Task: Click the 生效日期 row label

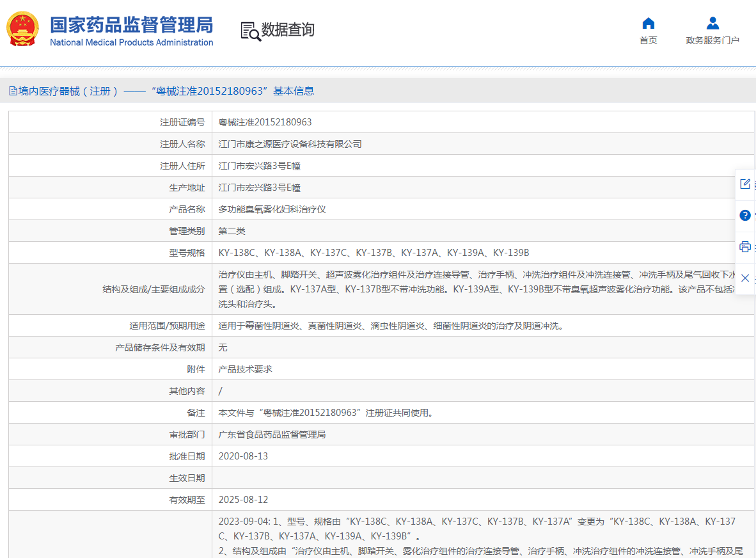Action: tap(187, 478)
